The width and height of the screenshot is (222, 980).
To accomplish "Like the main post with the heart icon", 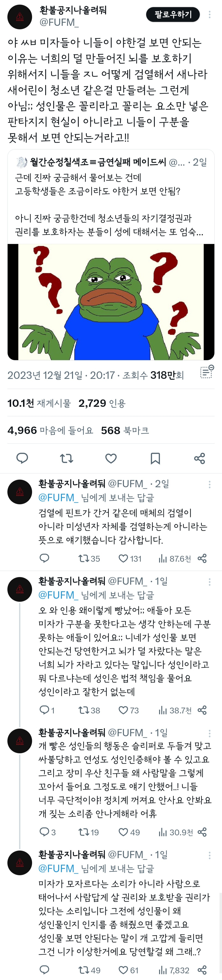I will (x=111, y=458).
